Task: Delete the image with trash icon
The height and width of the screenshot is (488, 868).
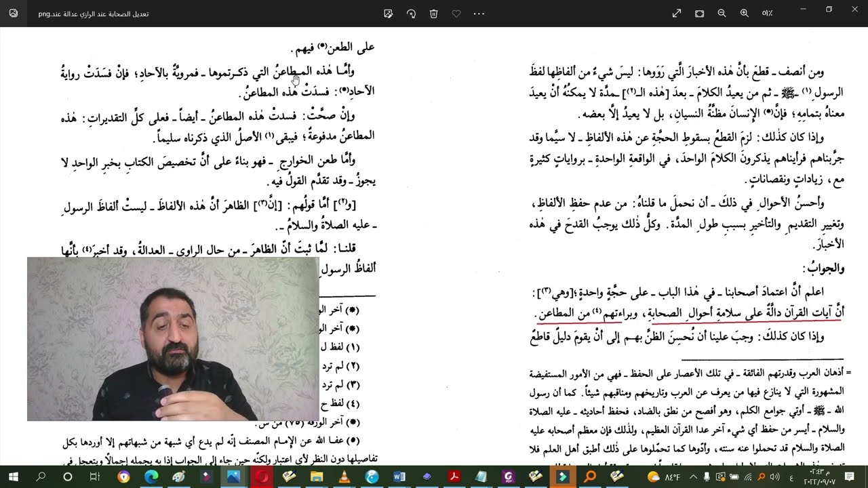Action: tap(434, 14)
